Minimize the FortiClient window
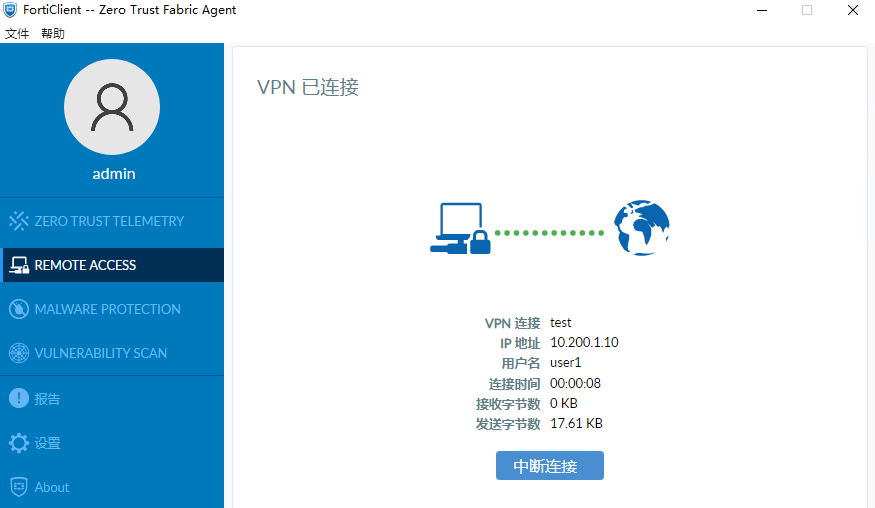The height and width of the screenshot is (508, 875). tap(762, 10)
